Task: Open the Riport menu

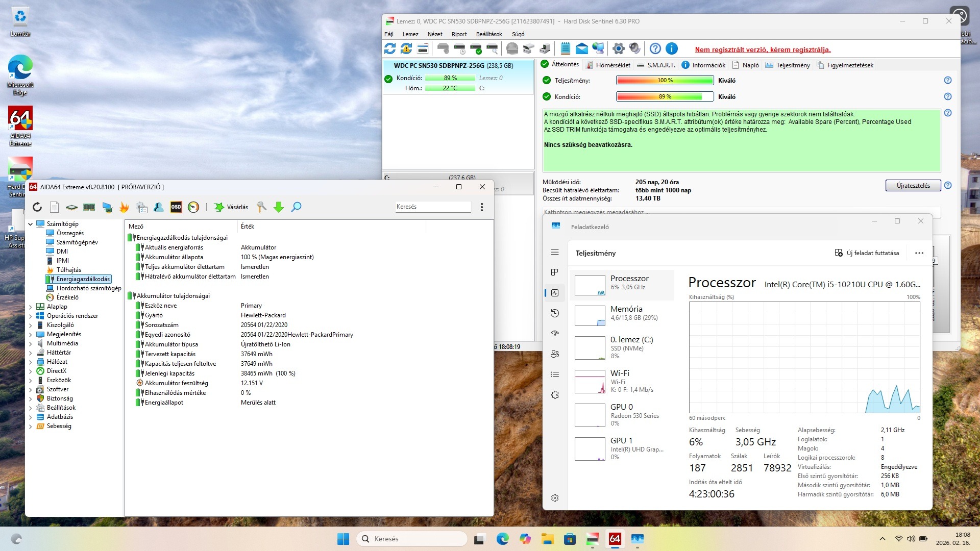Action: point(459,34)
